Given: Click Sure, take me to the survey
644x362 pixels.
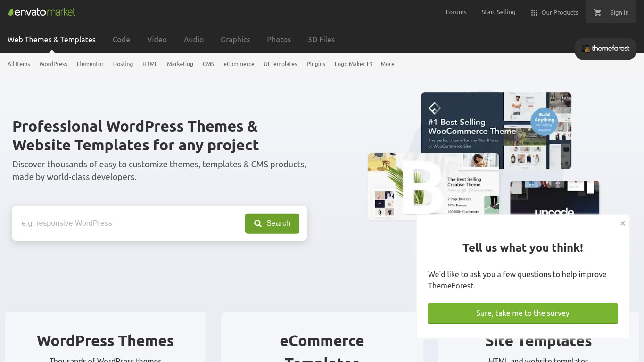Looking at the screenshot, I should pos(523,313).
